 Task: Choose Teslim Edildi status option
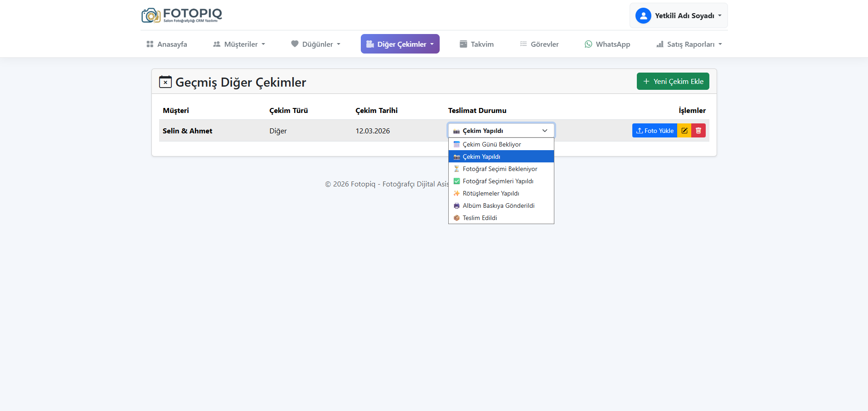tap(480, 218)
